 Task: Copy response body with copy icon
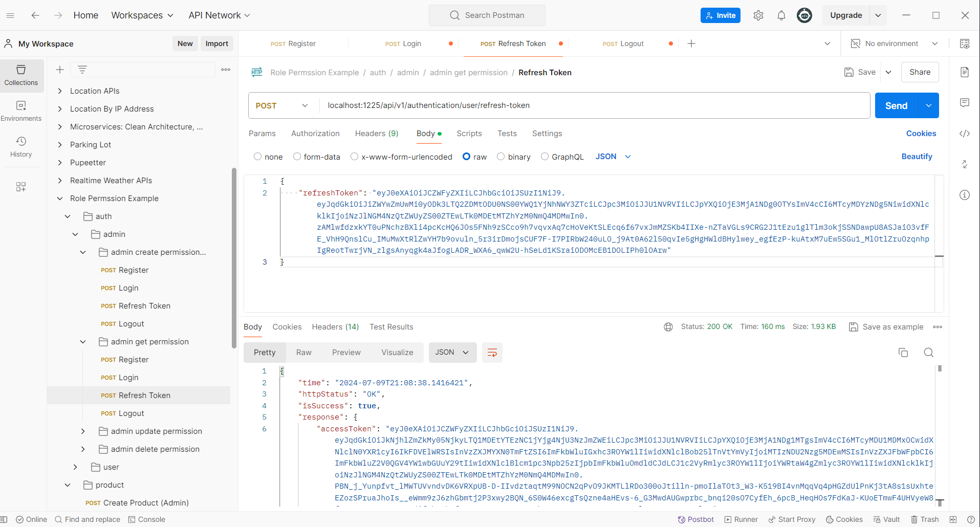(903, 353)
